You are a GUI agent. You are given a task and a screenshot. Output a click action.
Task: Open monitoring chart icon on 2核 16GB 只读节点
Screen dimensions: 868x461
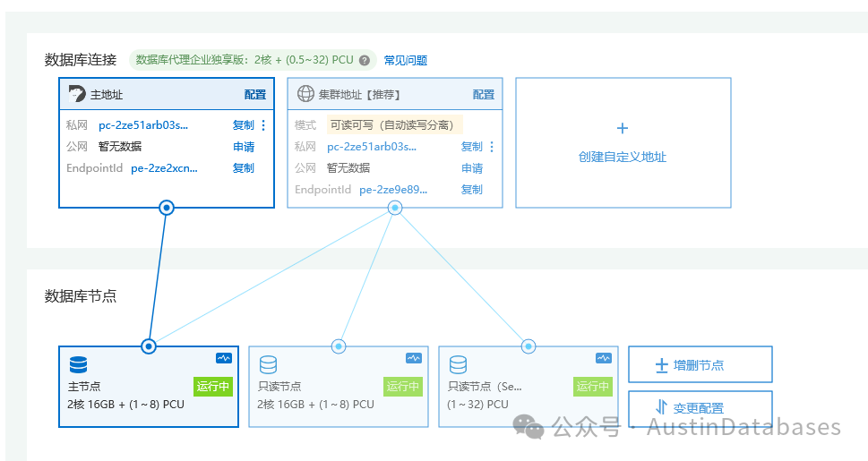tap(414, 358)
